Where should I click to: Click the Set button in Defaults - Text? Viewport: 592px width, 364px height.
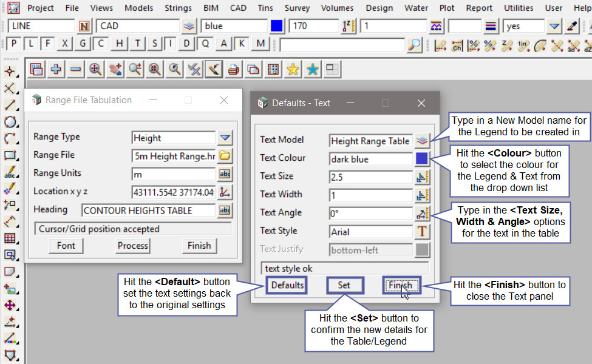[344, 285]
